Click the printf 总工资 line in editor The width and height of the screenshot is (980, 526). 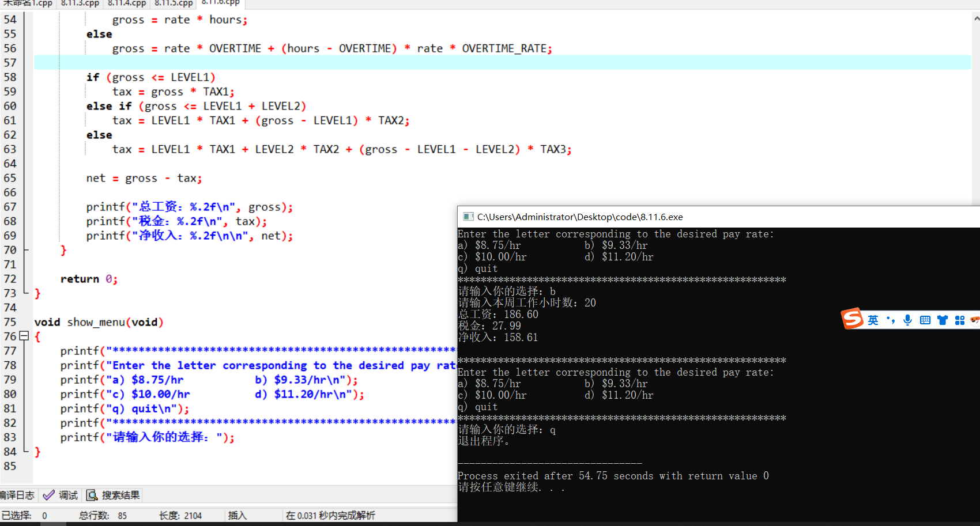pos(190,207)
